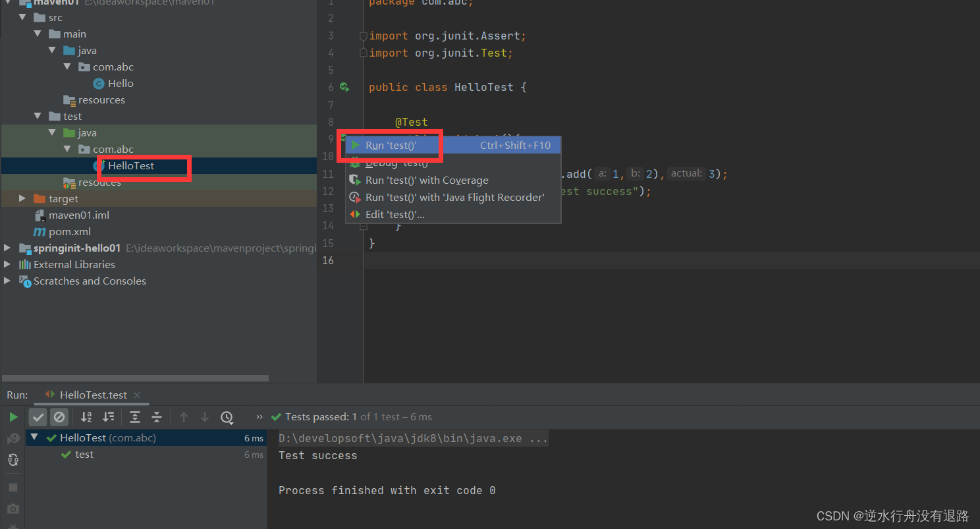Collapse HelloTest (com.abc) test result node
The image size is (980, 529).
click(34, 438)
